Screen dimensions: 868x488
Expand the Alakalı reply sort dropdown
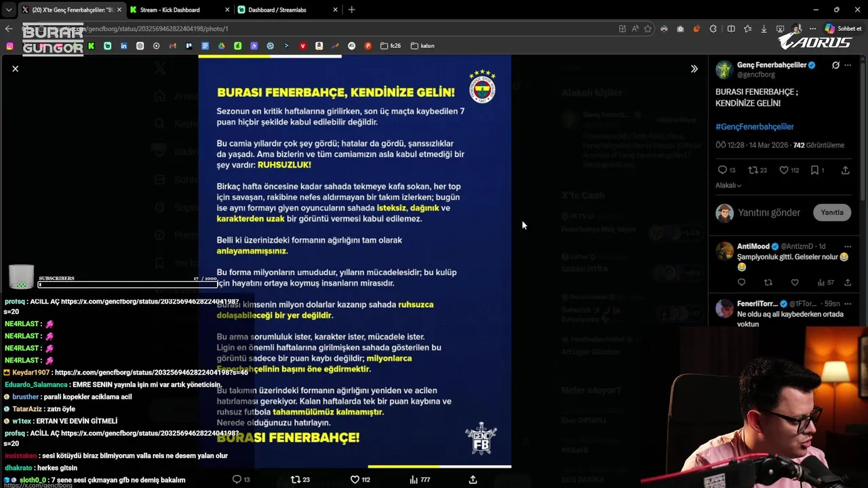728,186
